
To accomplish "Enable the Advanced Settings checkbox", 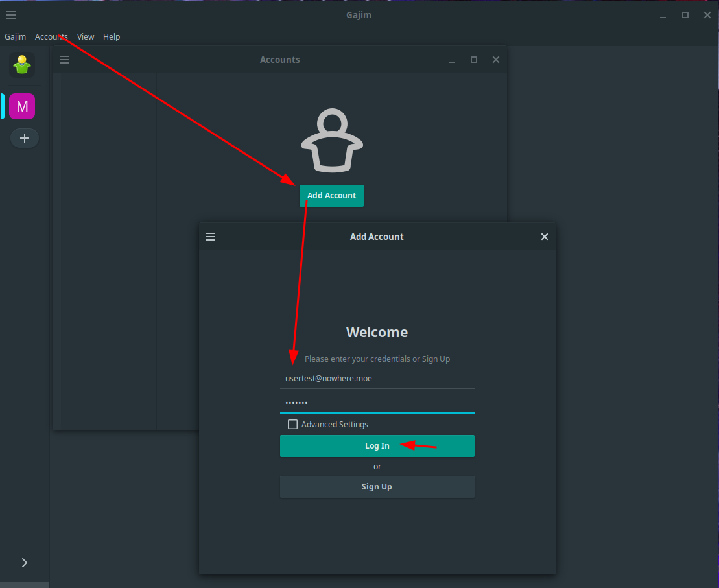I will (292, 424).
